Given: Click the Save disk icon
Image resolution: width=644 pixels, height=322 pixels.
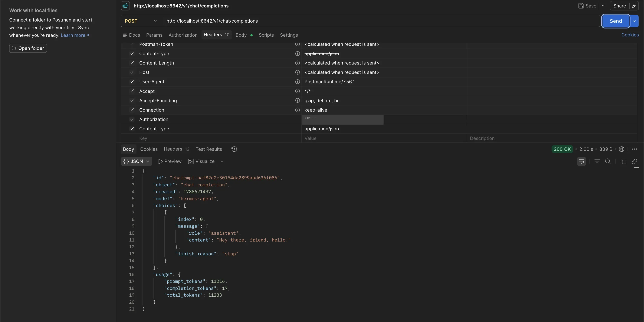Looking at the screenshot, I should point(581,6).
